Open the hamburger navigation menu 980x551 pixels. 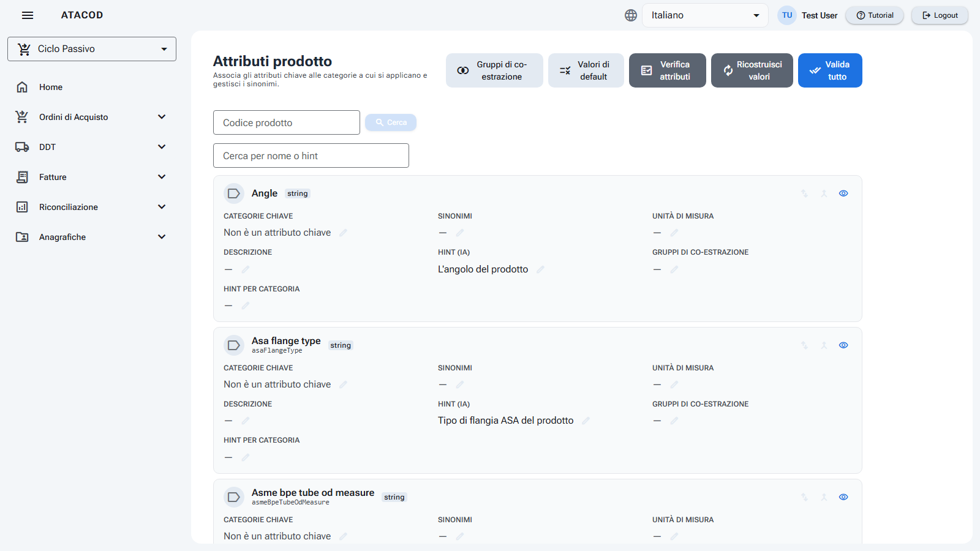click(x=28, y=15)
